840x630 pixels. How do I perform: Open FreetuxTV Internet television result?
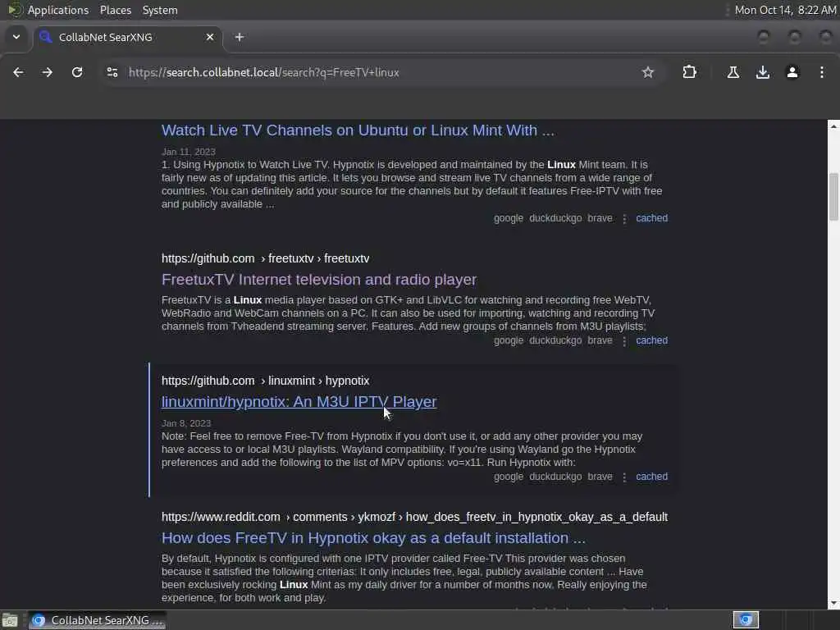pyautogui.click(x=319, y=280)
